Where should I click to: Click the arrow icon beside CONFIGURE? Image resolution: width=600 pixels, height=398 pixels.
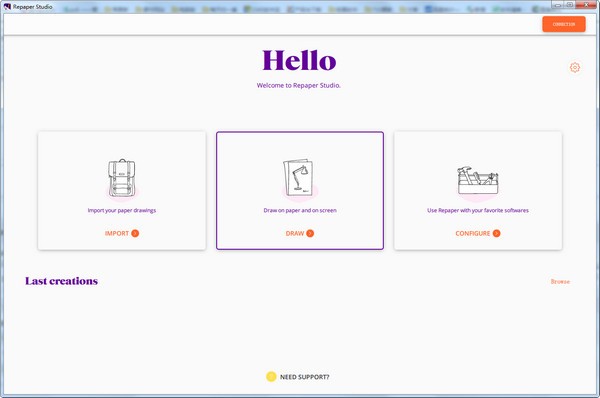tap(496, 233)
